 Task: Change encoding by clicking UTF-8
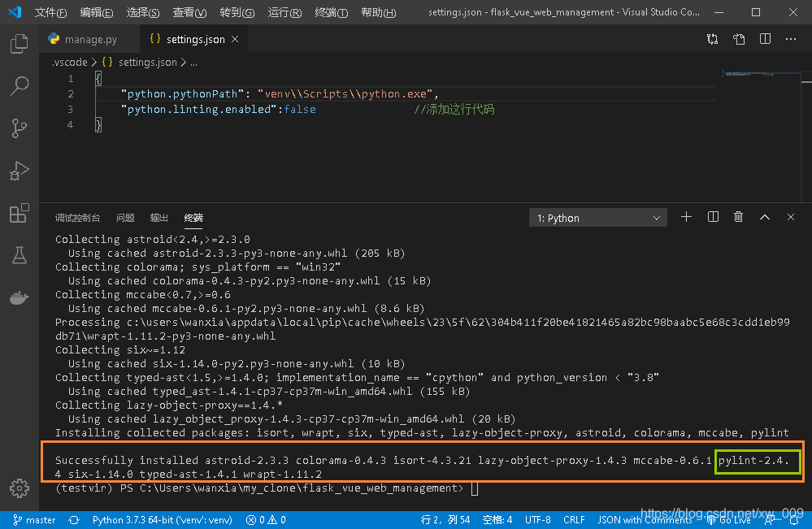537,519
